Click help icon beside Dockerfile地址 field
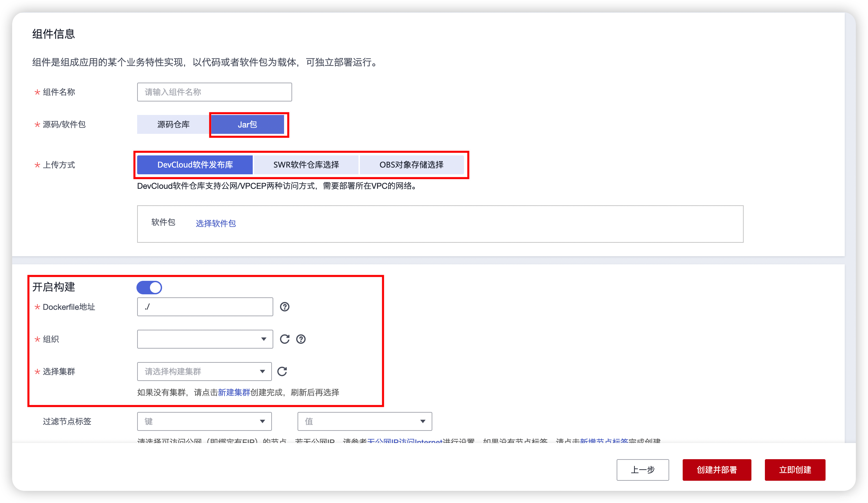Screen dimensions: 868x503 tap(284, 307)
